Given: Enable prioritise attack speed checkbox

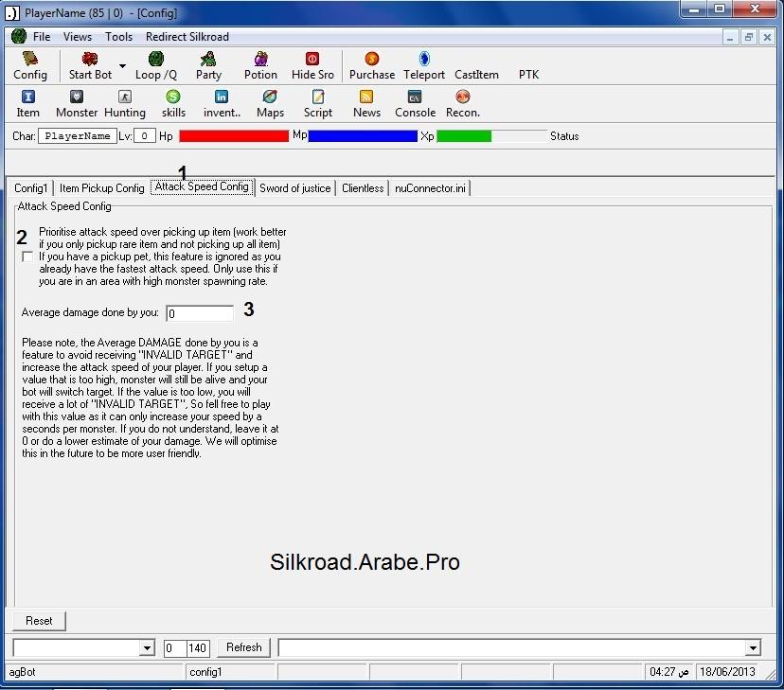Looking at the screenshot, I should [x=27, y=257].
